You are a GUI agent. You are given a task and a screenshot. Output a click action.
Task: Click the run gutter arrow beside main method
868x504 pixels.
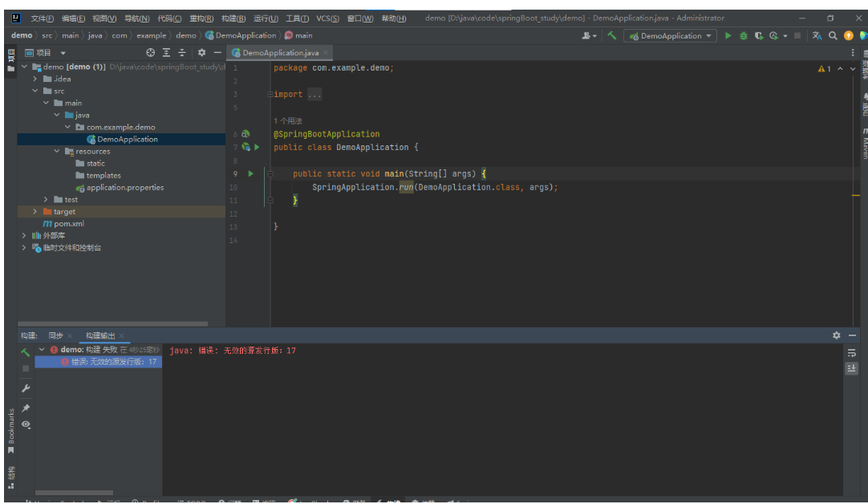(x=251, y=174)
